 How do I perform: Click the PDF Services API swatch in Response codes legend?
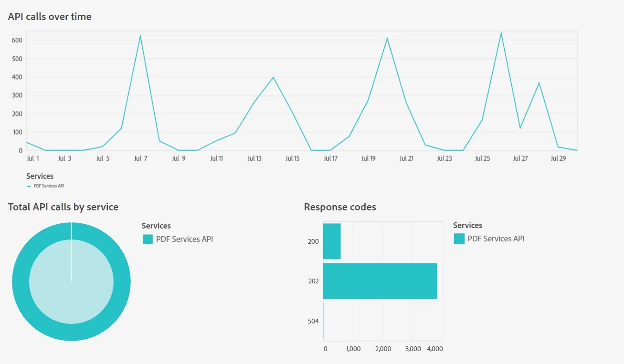(459, 239)
